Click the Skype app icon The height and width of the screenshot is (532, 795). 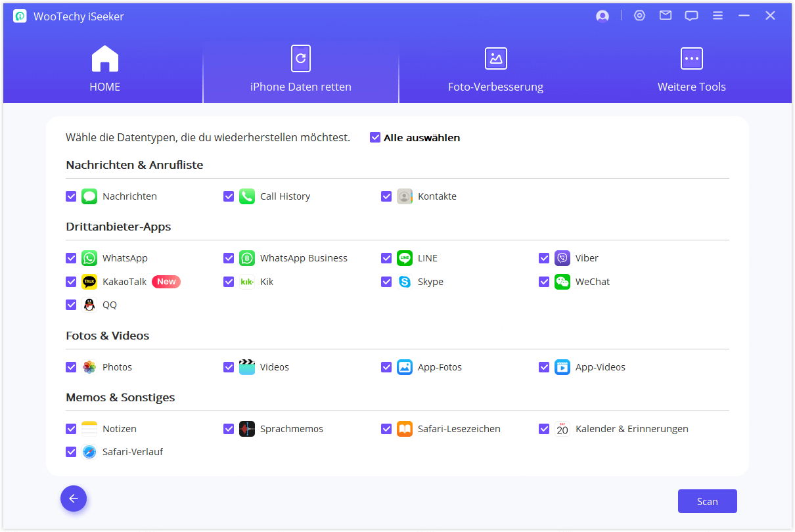tap(404, 281)
